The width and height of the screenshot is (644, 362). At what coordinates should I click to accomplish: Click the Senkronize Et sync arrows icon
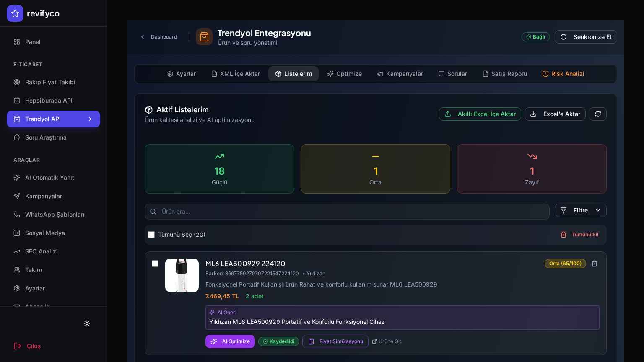pos(563,37)
